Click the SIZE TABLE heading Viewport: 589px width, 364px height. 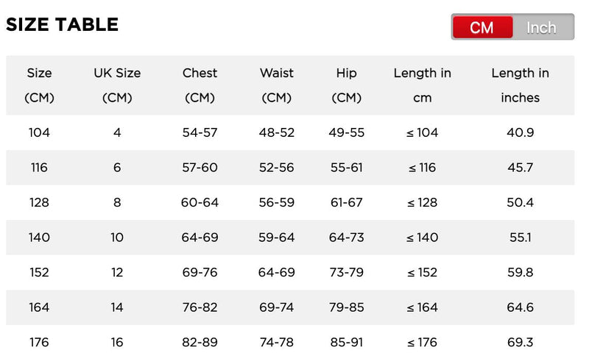click(62, 24)
